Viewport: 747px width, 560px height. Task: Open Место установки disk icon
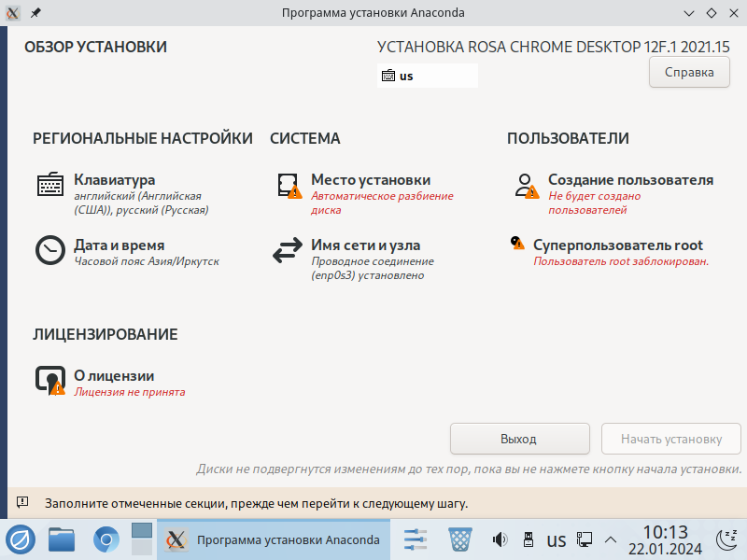(288, 185)
